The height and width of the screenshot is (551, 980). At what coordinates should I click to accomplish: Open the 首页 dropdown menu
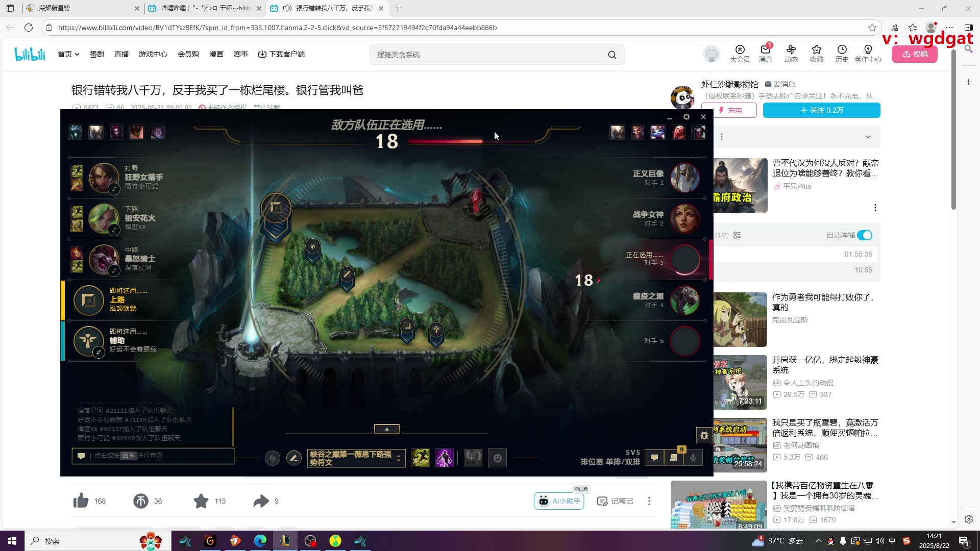[x=68, y=54]
